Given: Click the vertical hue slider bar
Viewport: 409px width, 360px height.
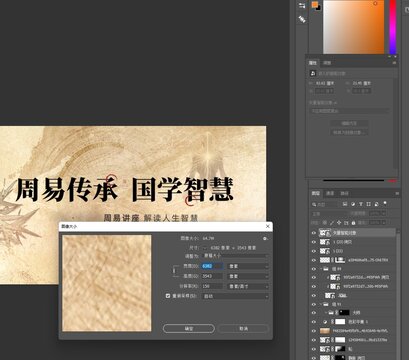Looking at the screenshot, I should click(393, 27).
